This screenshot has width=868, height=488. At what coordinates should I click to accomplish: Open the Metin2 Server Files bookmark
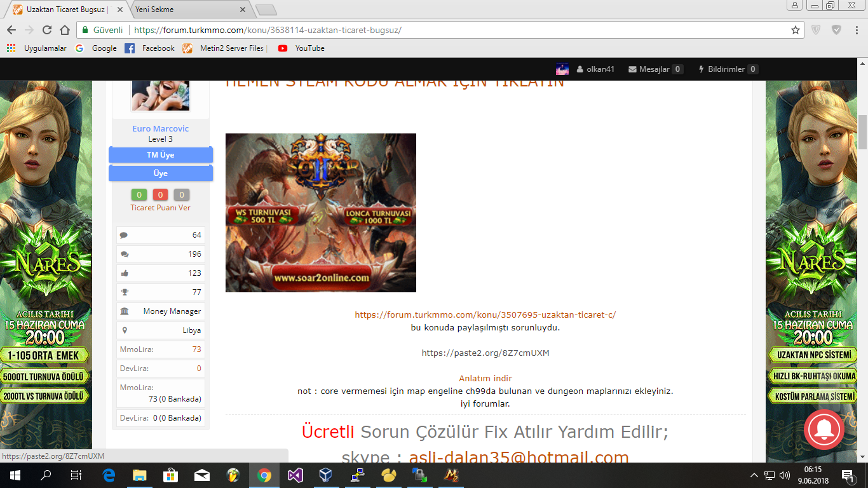coord(224,48)
